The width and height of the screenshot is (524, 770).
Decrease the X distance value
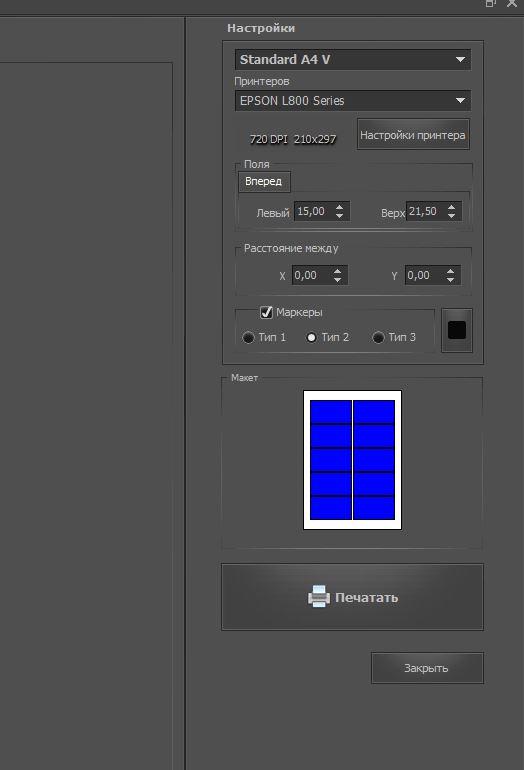337,280
